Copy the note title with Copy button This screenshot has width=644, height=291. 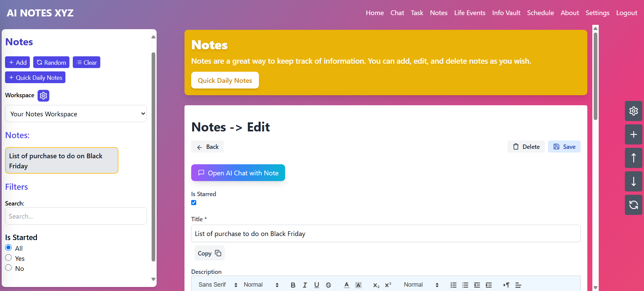pos(210,253)
